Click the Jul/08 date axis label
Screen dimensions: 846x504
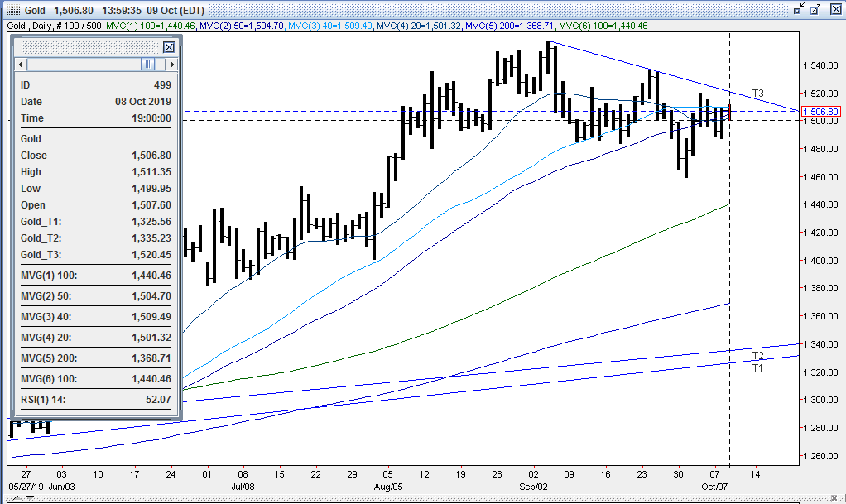tap(243, 487)
